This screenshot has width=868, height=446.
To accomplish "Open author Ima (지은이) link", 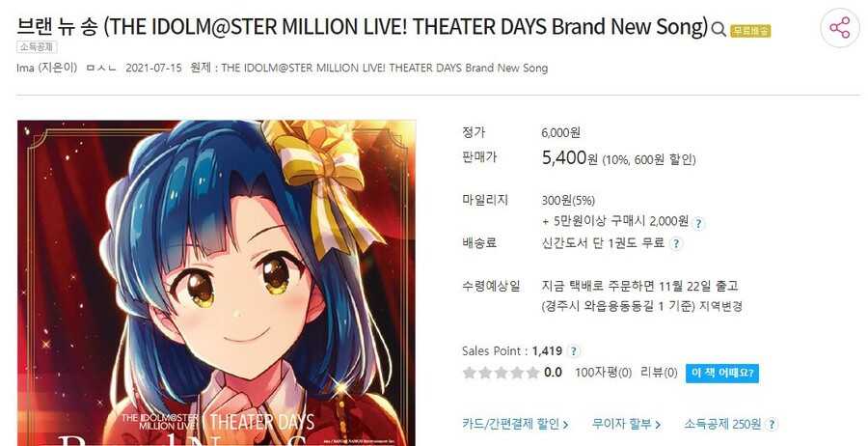I will [x=47, y=69].
